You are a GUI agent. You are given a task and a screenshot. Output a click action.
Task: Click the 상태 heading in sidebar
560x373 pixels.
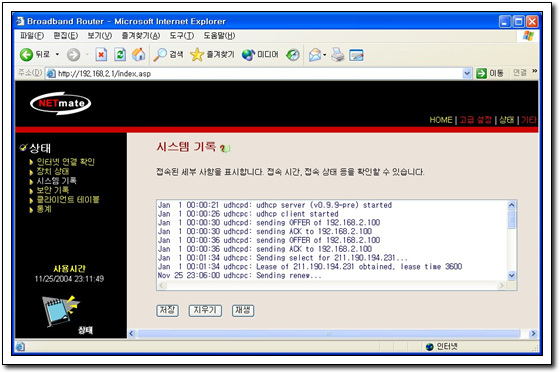(40, 148)
